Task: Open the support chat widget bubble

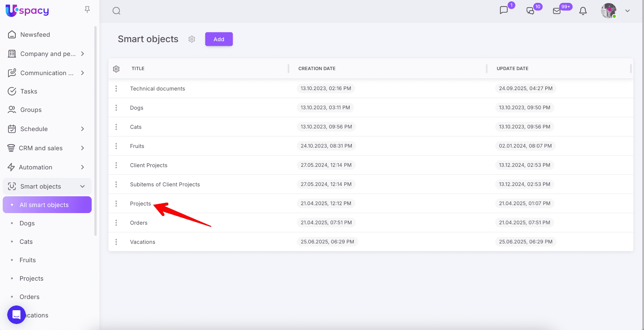Action: coord(16,314)
